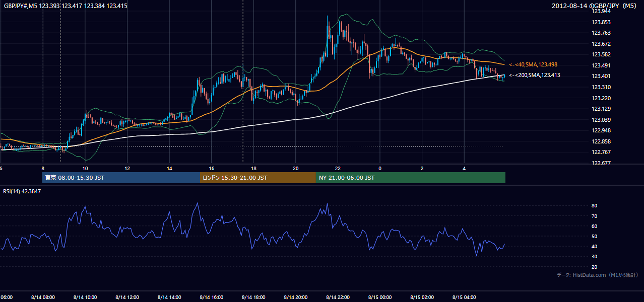This screenshot has height=302, width=644.
Task: Click price axis label 123.039
Action: 601,120
